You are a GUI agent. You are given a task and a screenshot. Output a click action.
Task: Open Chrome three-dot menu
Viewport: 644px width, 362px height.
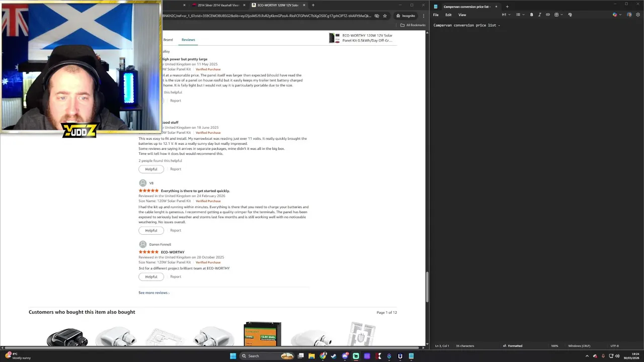[x=424, y=16]
